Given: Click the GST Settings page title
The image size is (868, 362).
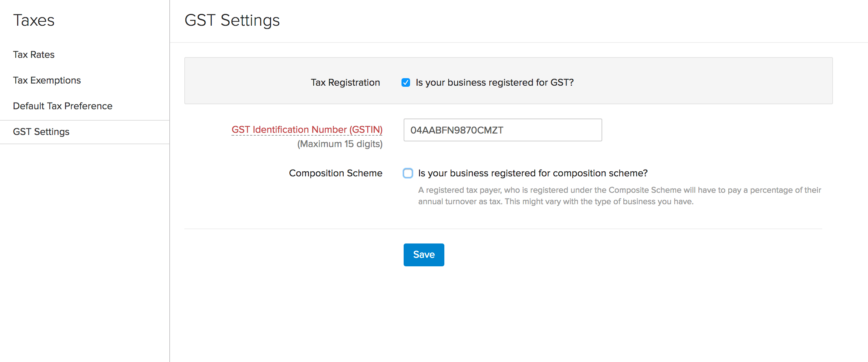Looking at the screenshot, I should [232, 20].
